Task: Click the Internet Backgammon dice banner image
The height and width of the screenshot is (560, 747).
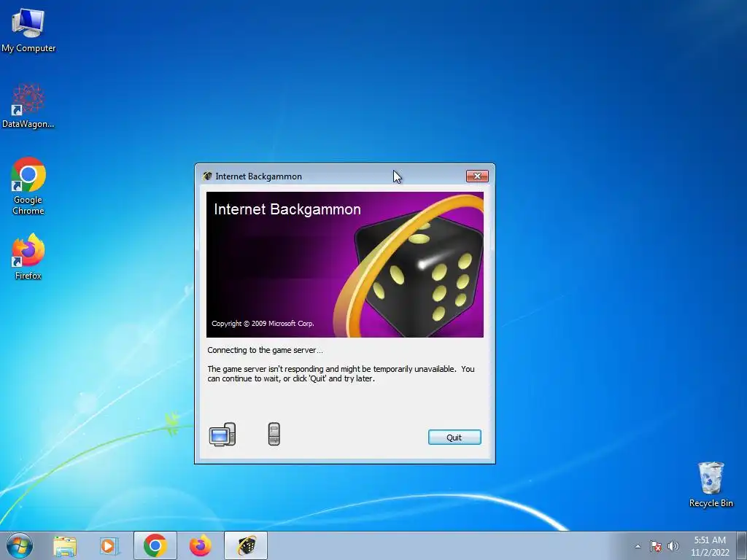Action: 345,265
